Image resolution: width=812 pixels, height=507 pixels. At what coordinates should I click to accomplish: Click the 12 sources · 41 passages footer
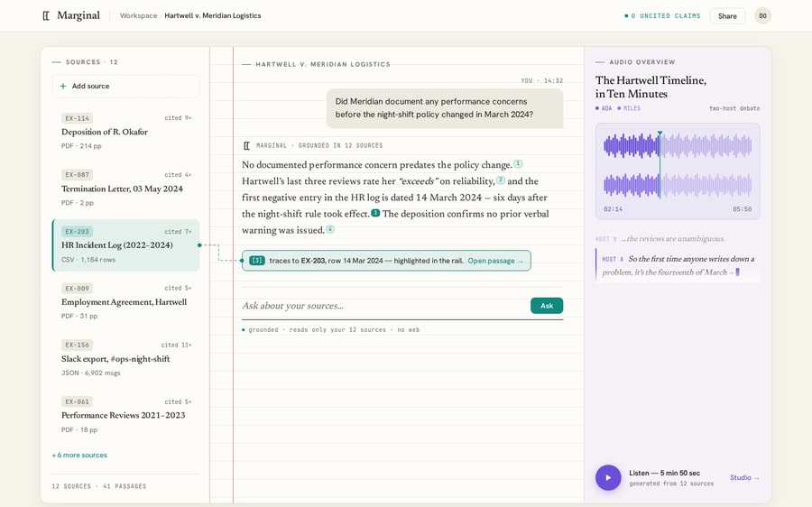click(x=99, y=486)
